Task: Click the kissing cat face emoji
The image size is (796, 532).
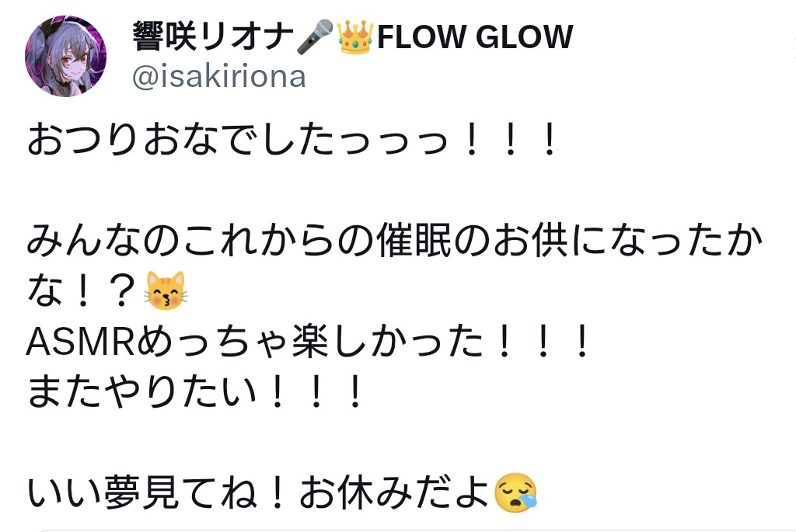Action: click(165, 290)
